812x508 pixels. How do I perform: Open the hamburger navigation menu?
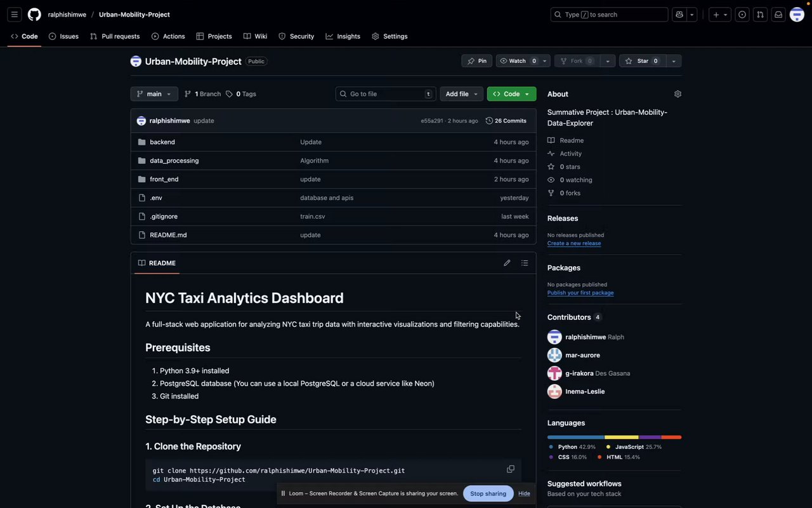tap(15, 15)
